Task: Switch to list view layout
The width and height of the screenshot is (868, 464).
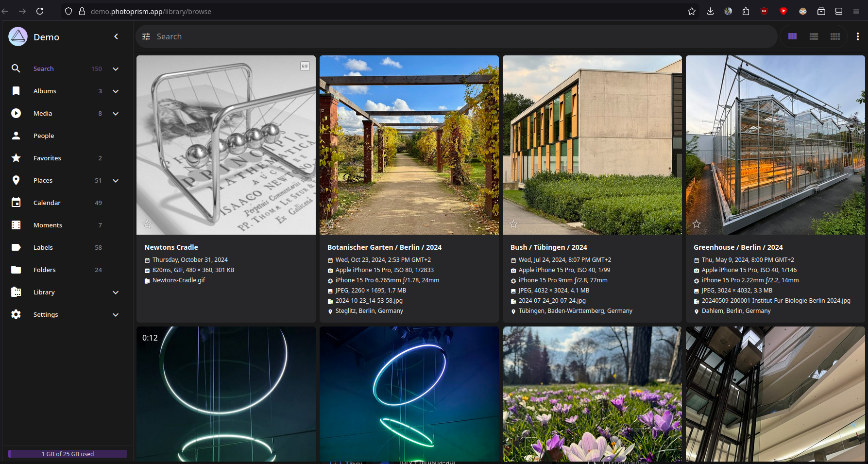Action: point(814,36)
